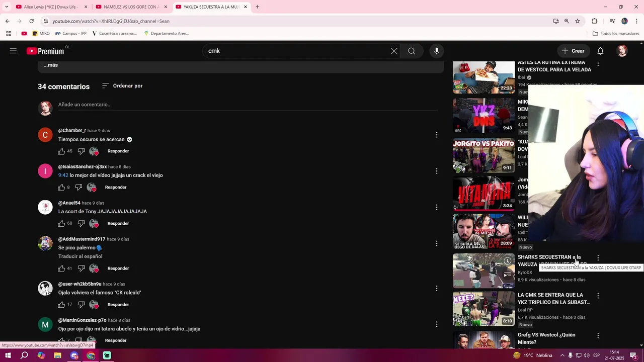Open @AddMastermind917 profile avatar
The height and width of the screenshot is (362, 644).
(x=45, y=243)
